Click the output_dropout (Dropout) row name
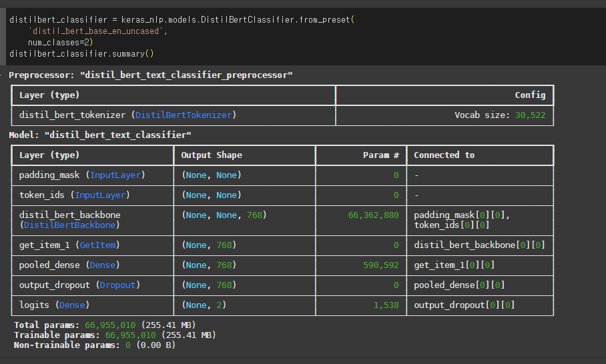 click(x=79, y=285)
